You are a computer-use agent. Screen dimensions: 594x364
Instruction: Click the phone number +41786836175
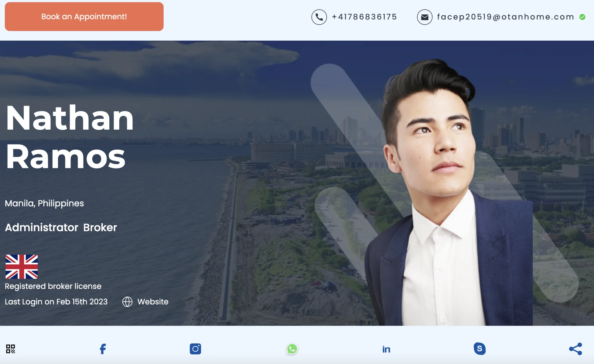[364, 17]
